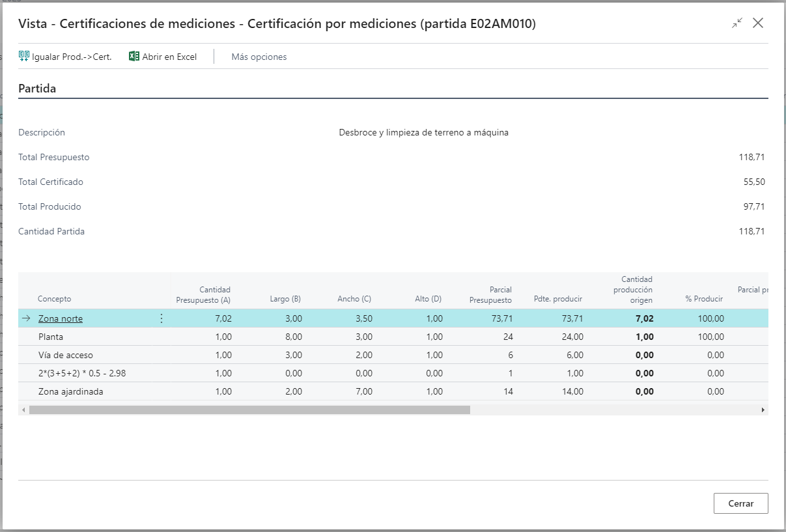Sort by the Concepto column header
The image size is (786, 532).
click(55, 299)
